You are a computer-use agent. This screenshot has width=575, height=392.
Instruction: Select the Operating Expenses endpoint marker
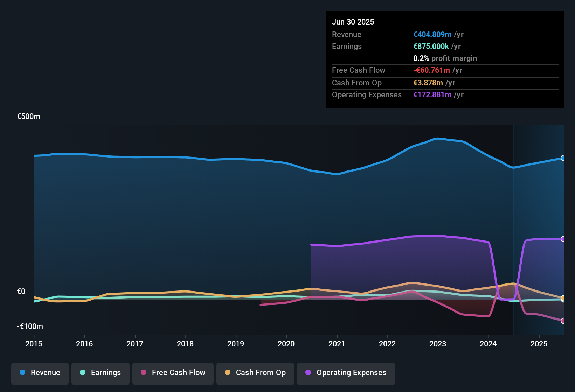563,239
